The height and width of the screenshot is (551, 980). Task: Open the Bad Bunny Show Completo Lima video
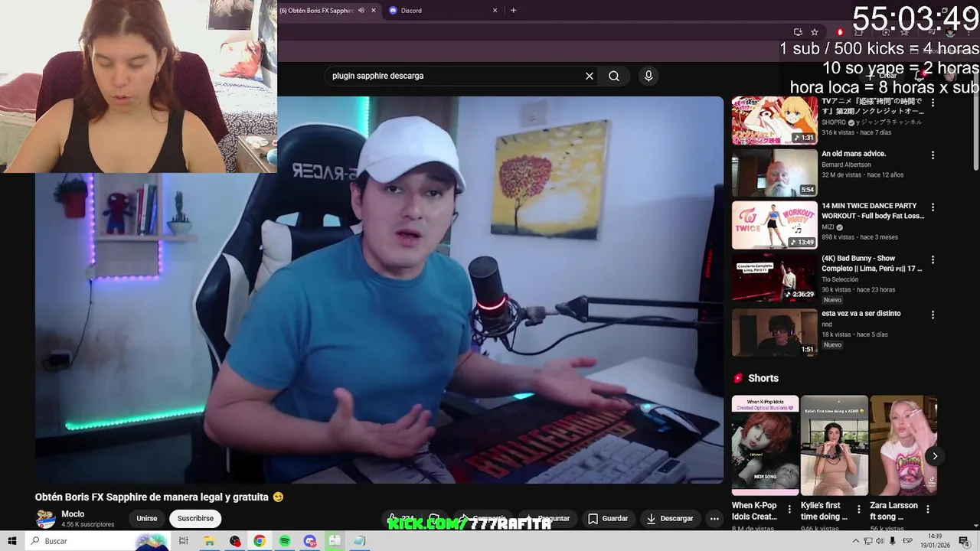pyautogui.click(x=774, y=278)
